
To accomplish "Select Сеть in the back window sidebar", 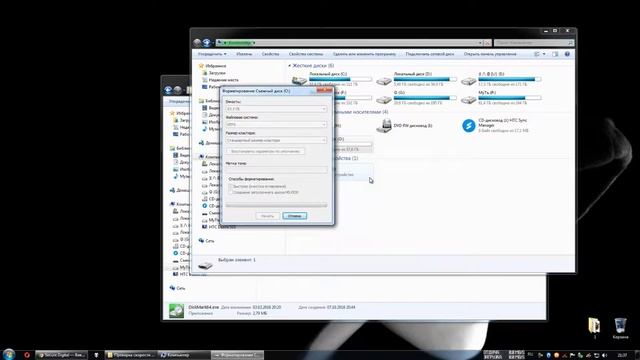I will click(181, 288).
